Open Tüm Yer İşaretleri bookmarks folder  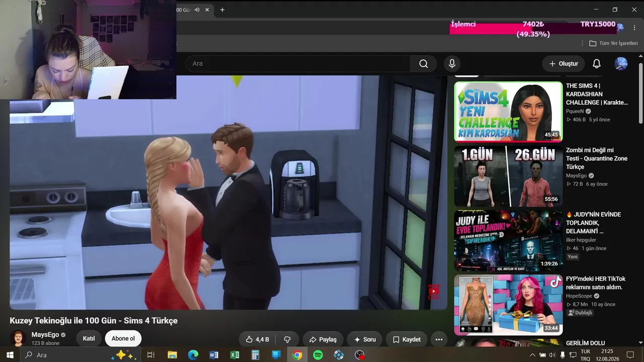pyautogui.click(x=613, y=43)
